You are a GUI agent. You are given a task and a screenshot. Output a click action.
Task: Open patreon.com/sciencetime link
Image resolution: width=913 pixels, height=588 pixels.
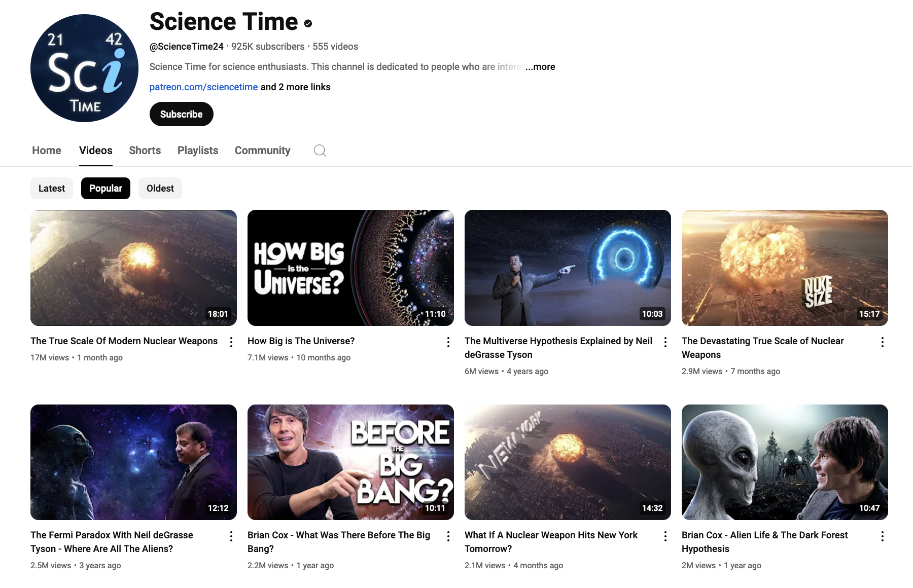[203, 87]
